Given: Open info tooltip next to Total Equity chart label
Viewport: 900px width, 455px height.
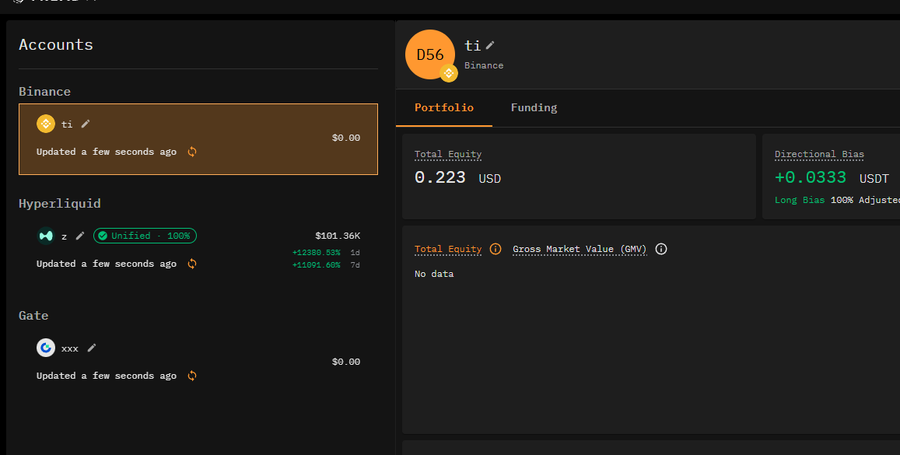Looking at the screenshot, I should pos(495,248).
